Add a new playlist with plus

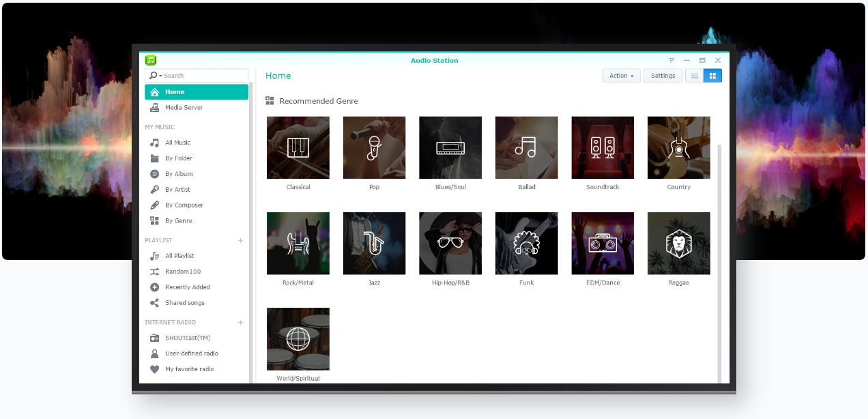click(240, 240)
